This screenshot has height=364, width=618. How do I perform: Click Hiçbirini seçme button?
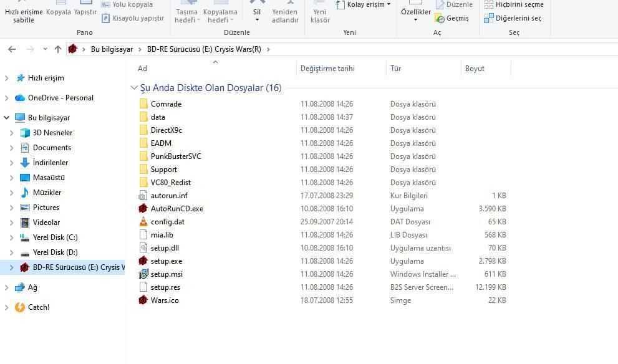tap(514, 5)
